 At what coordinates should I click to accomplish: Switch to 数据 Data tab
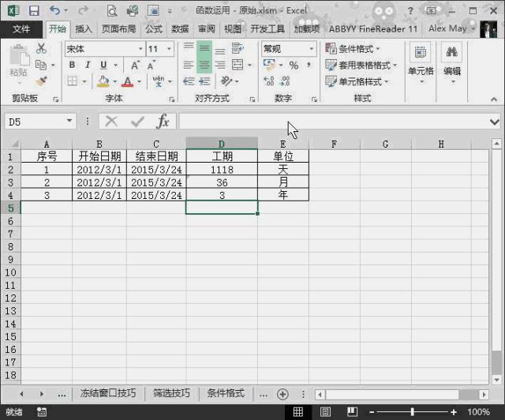180,29
